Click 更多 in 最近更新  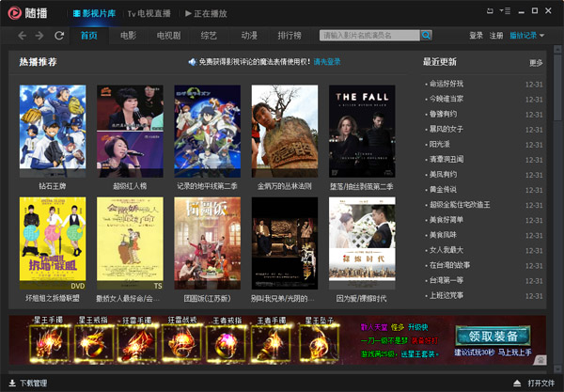[x=536, y=63]
